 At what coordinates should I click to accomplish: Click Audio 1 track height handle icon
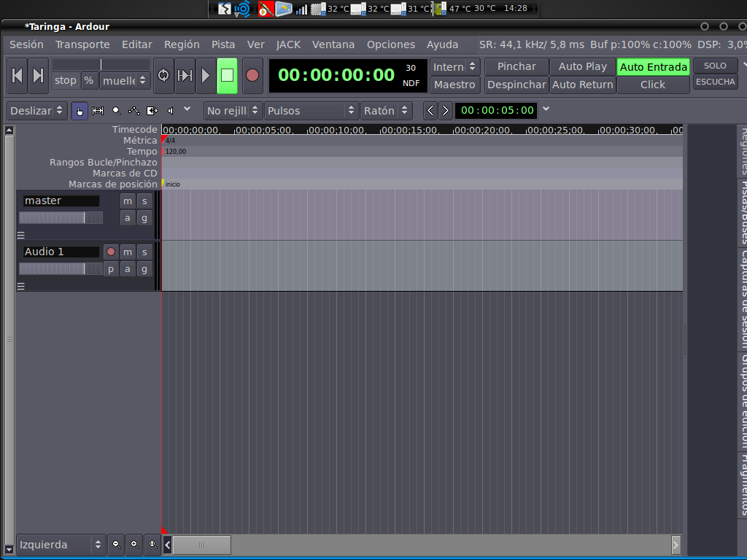[21, 286]
